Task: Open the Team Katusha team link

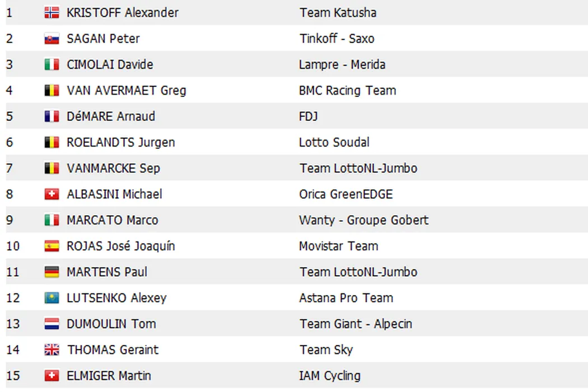Action: click(x=337, y=13)
